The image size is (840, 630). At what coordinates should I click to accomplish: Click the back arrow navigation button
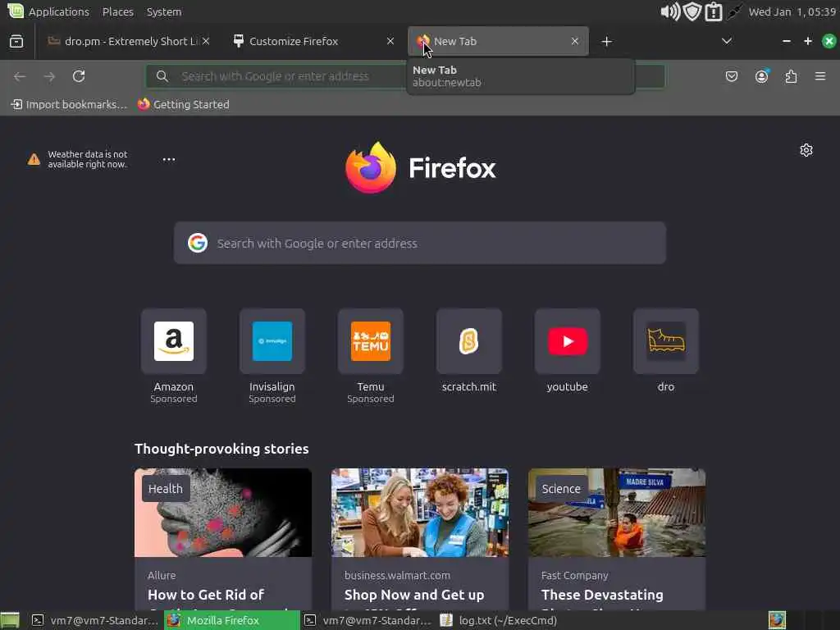click(x=20, y=76)
